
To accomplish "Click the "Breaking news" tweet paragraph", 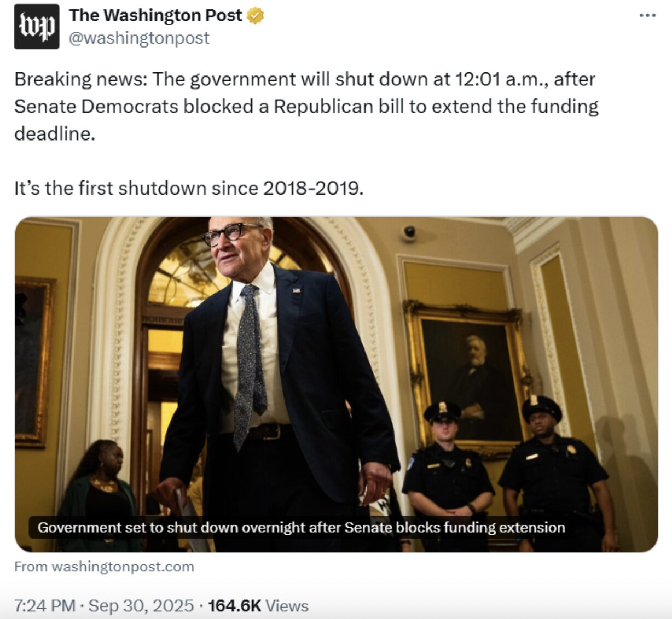I will (x=306, y=106).
